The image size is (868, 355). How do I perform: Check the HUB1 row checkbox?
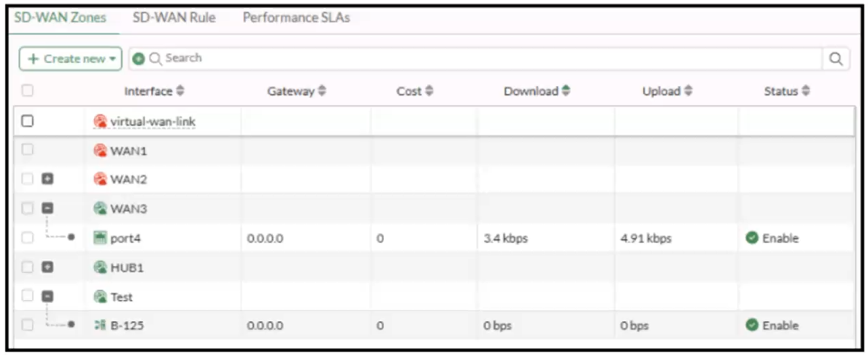tap(28, 268)
